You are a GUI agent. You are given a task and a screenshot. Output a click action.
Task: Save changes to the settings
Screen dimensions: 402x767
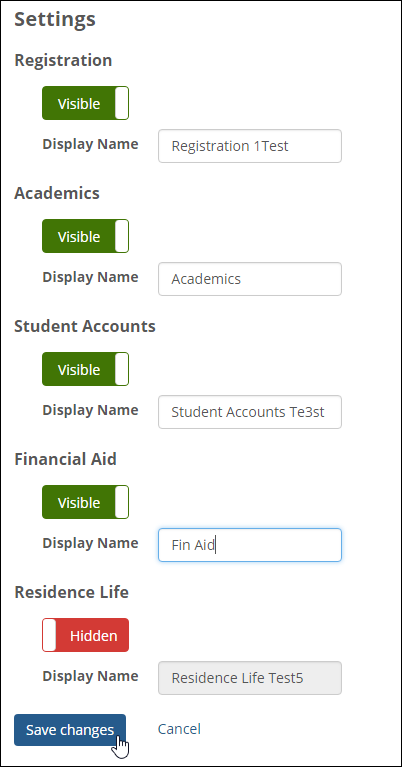[70, 730]
